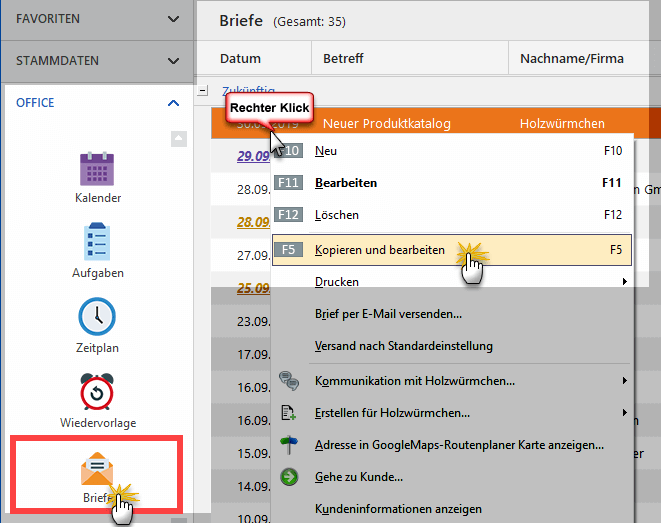Open the Drucken submenu arrow
The image size is (661, 527).
click(625, 282)
